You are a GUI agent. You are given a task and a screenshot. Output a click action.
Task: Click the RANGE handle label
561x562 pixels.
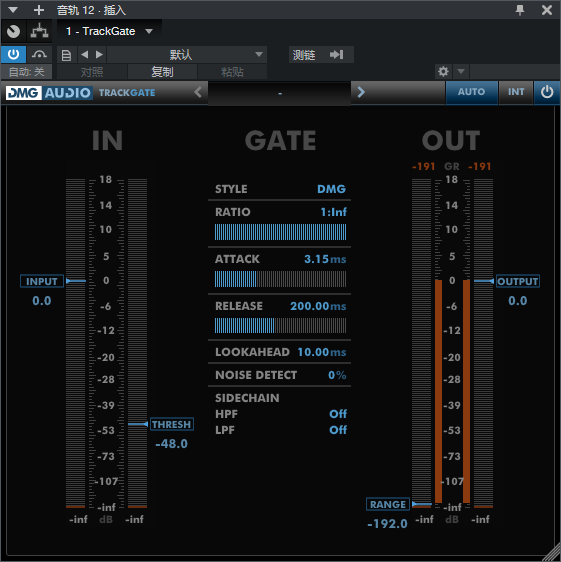point(388,504)
